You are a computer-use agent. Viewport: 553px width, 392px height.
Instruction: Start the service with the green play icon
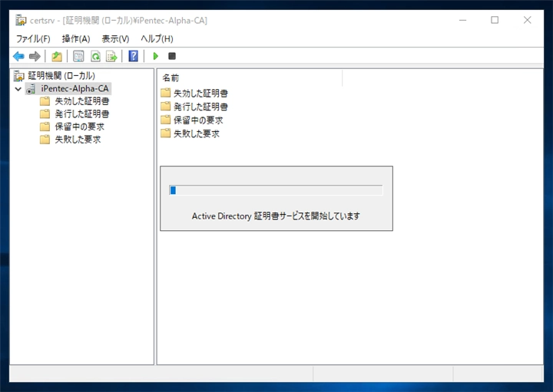(155, 56)
